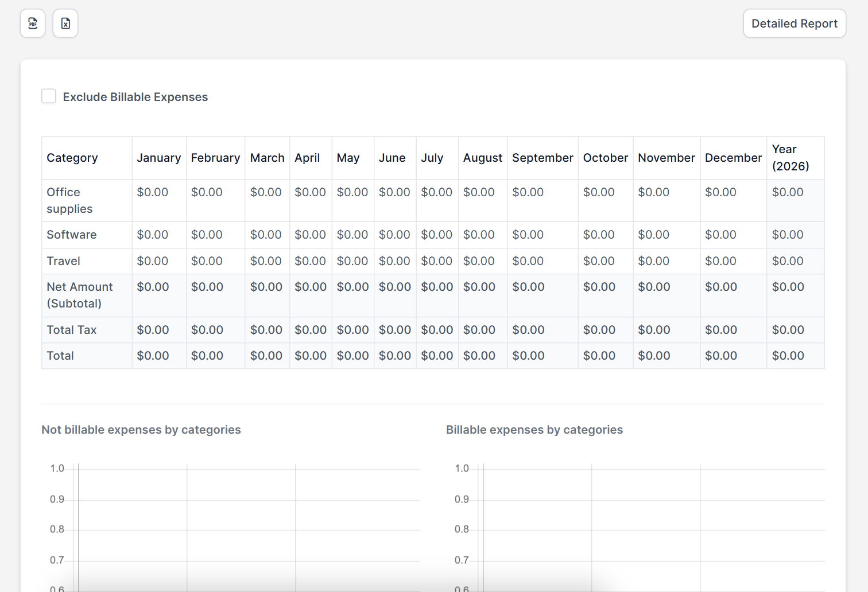
Task: Click the 0.8 label on Billable chart
Action: click(x=462, y=529)
